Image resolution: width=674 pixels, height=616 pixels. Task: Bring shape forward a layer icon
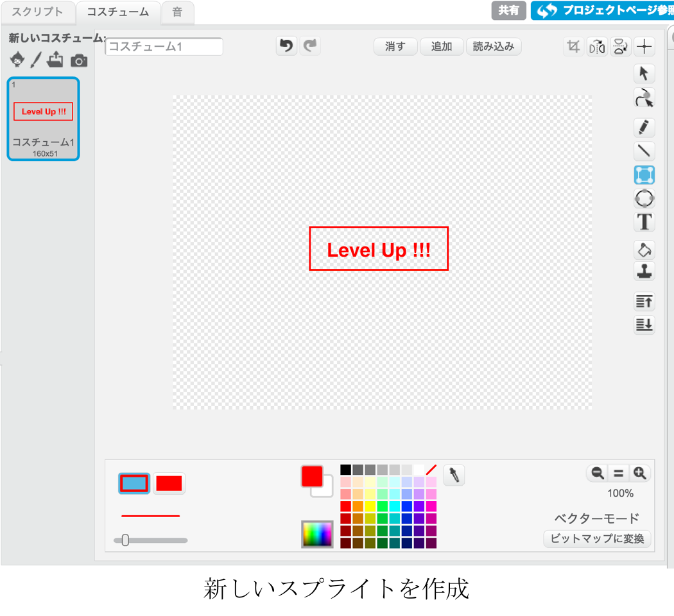(644, 301)
